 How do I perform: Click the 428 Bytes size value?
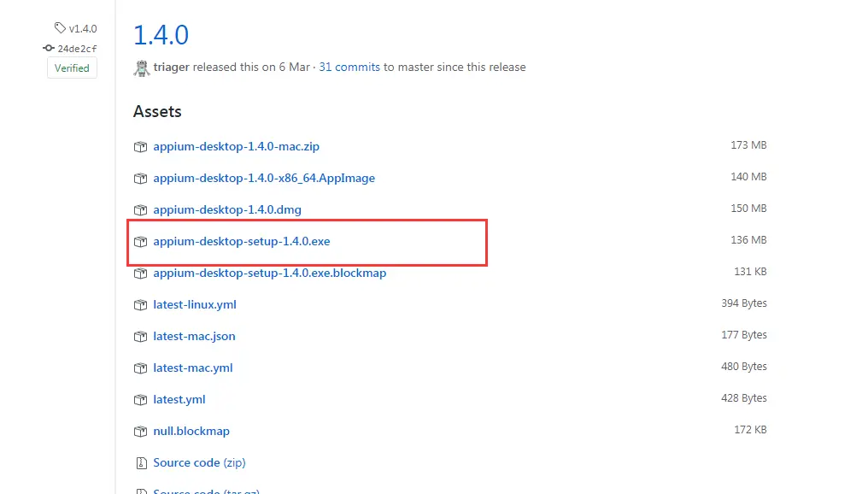pos(744,397)
